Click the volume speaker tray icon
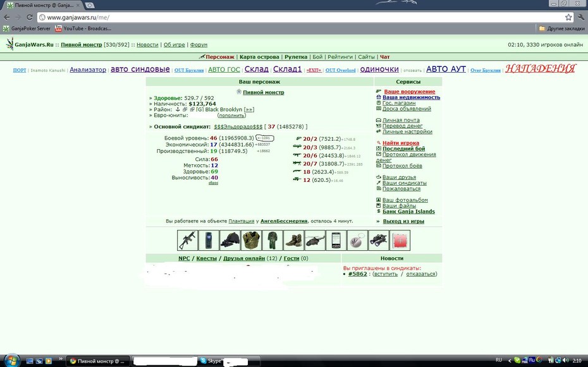Viewport: 588px width, 367px height. (x=565, y=361)
